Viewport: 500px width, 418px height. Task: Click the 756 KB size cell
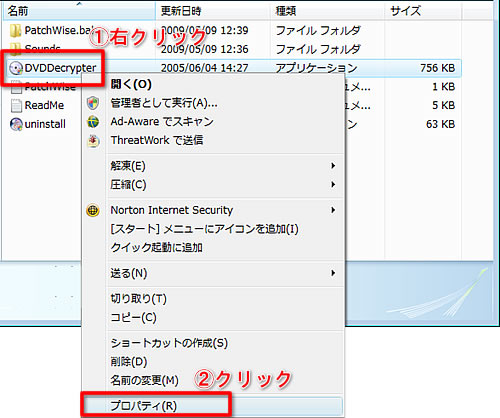click(437, 68)
